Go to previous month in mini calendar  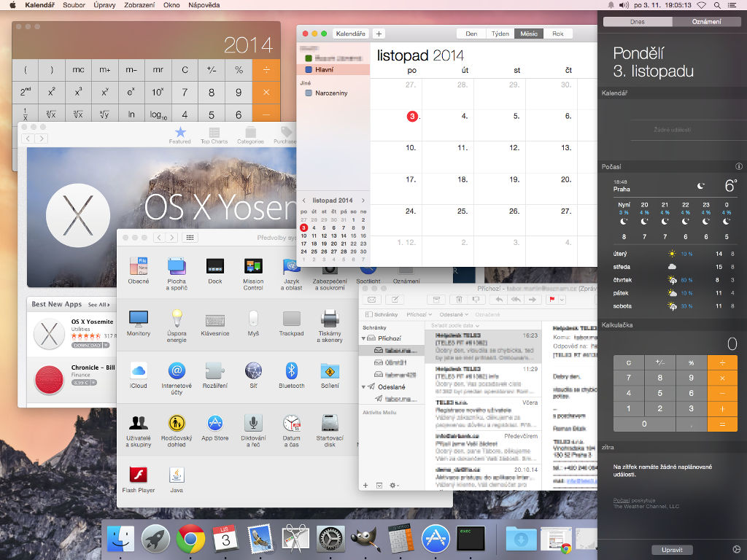304,201
